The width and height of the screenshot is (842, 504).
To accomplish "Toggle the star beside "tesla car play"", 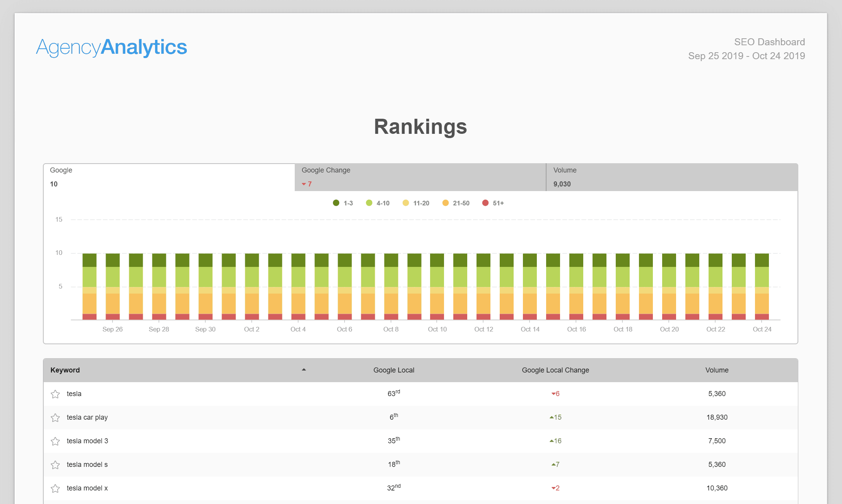I will 55,417.
